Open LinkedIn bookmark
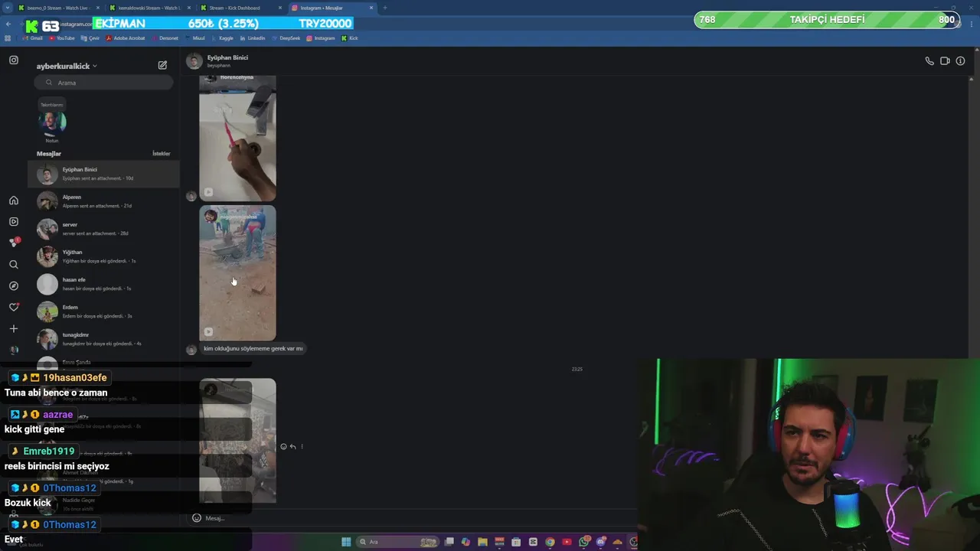Viewport: 980px width, 551px height. [252, 38]
